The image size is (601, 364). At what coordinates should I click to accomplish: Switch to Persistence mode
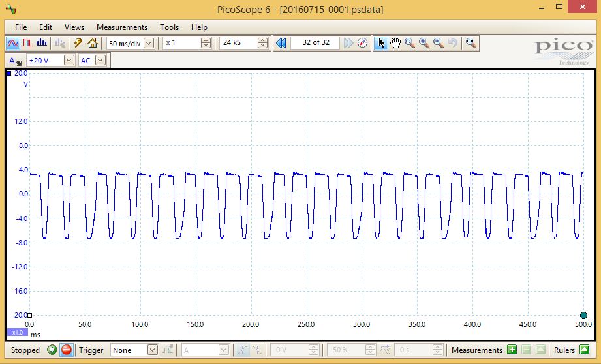pos(27,43)
